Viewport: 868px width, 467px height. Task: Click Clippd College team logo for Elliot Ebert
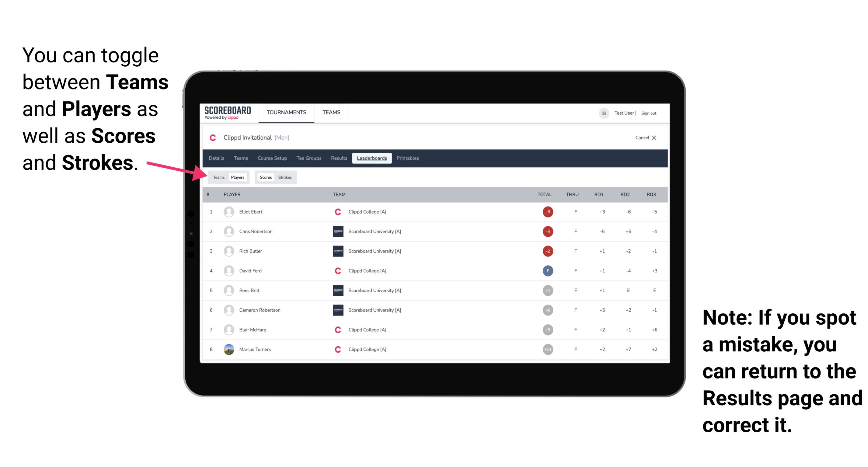point(336,212)
